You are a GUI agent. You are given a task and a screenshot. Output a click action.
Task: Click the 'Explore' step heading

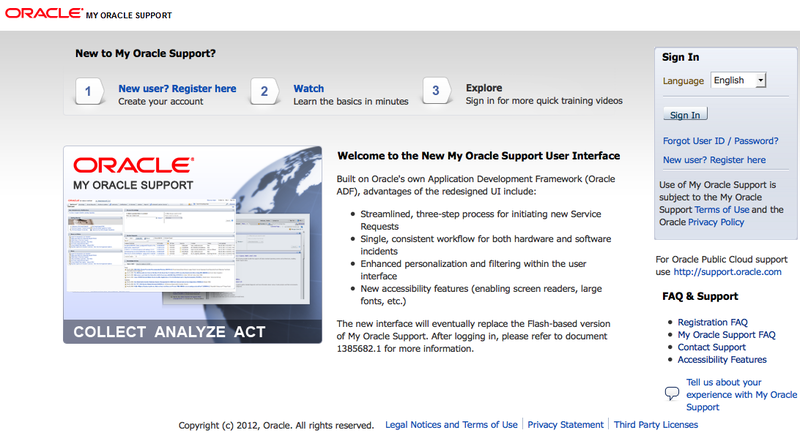[484, 88]
